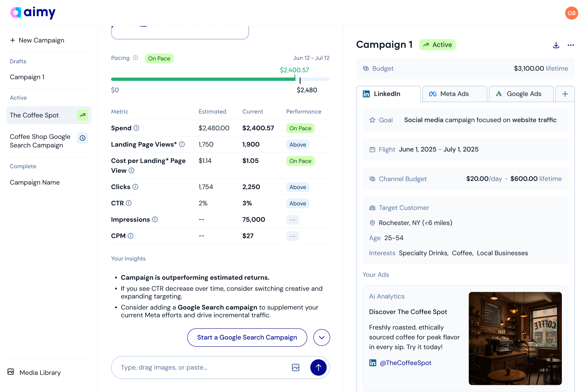Open the three-dots more options menu
The image size is (588, 392).
click(x=571, y=45)
